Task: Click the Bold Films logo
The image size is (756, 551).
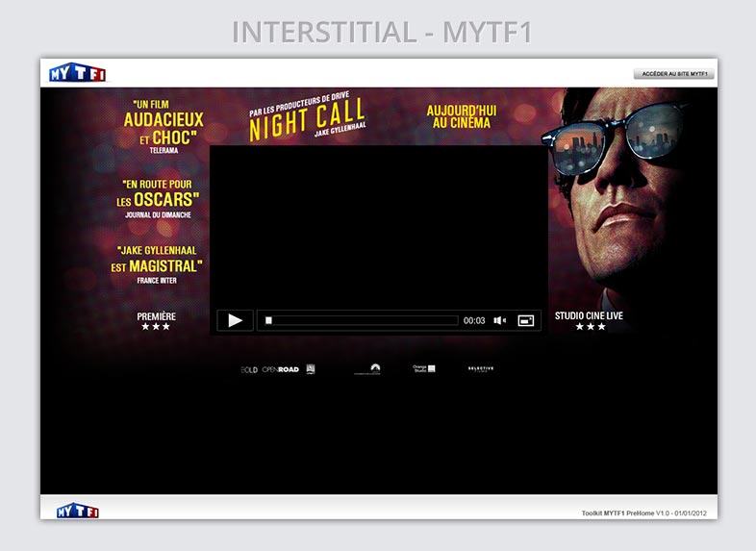Action: (249, 370)
